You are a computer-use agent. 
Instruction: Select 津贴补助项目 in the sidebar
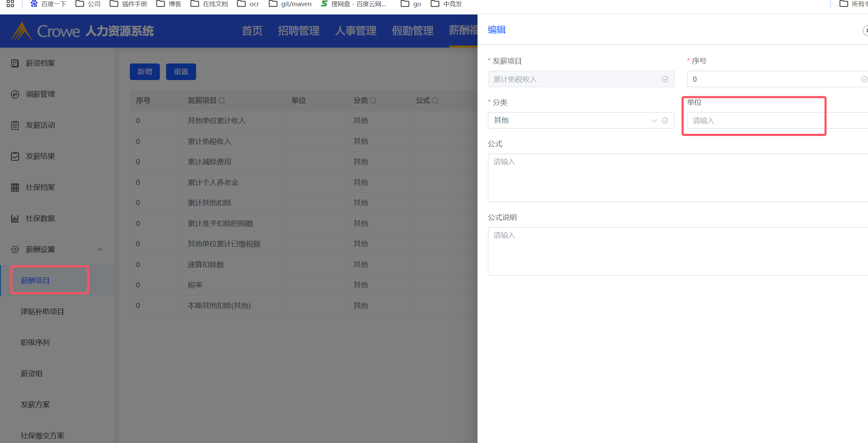(x=42, y=312)
